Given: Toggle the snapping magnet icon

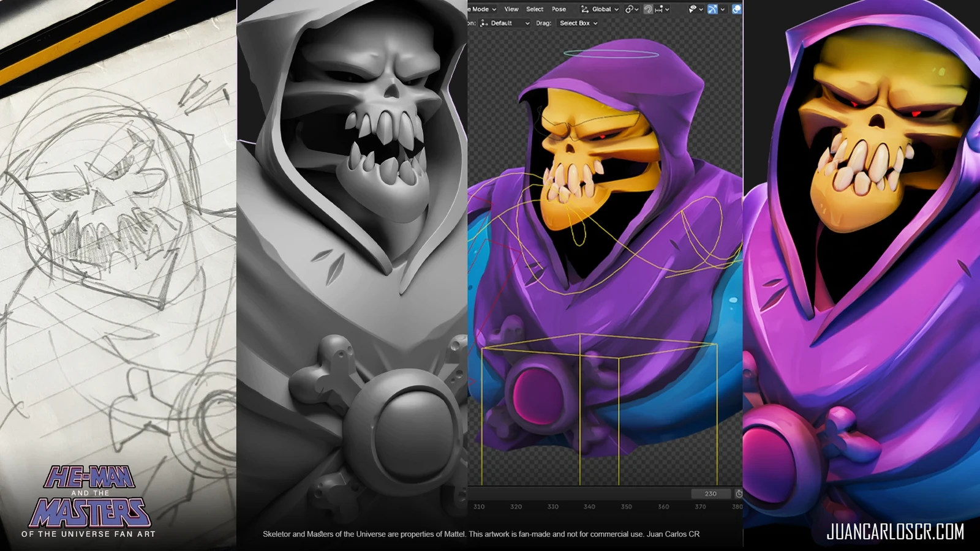Looking at the screenshot, I should (x=648, y=9).
